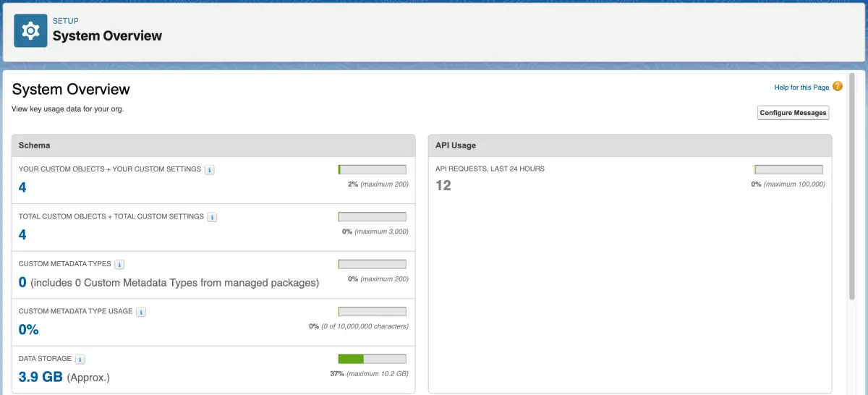Open the 0 Custom Metadata Types value
This screenshot has width=868, height=395.
22,282
